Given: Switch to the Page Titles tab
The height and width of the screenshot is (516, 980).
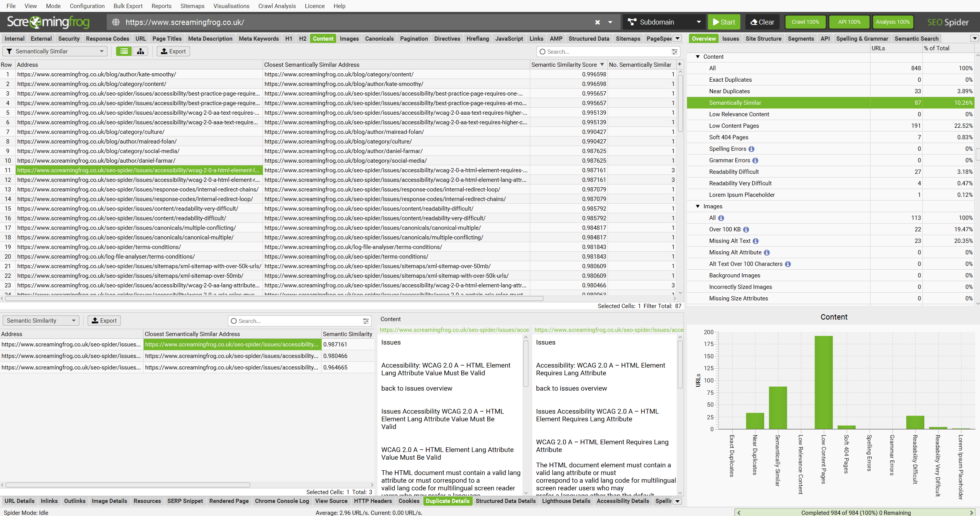Looking at the screenshot, I should (167, 39).
